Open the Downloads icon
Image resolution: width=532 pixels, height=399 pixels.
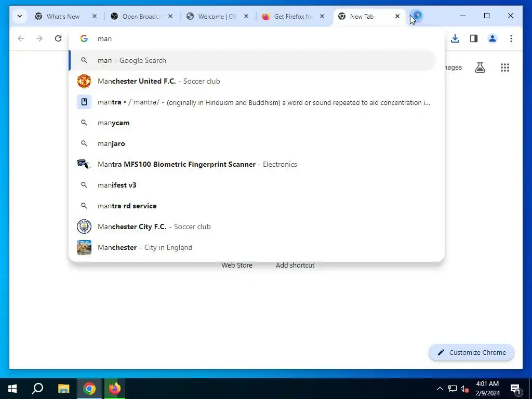tap(455, 38)
